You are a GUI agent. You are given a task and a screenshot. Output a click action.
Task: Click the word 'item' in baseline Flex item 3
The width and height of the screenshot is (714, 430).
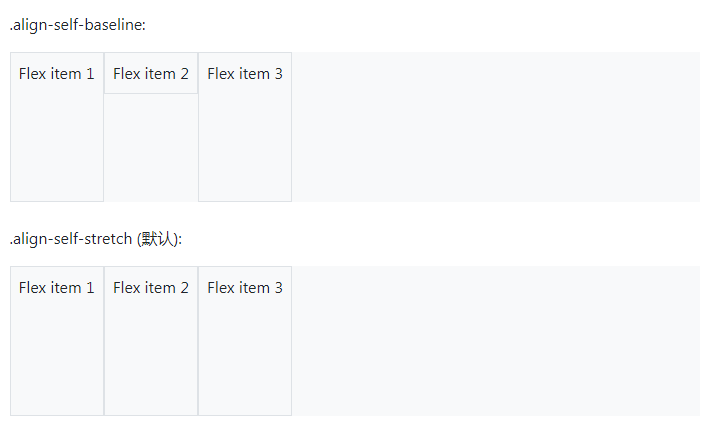point(254,74)
